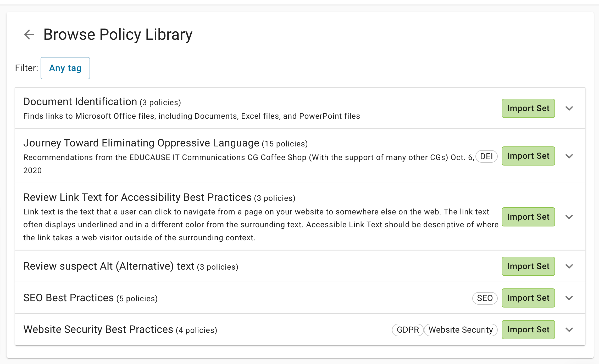This screenshot has width=599, height=364.
Task: Select the DEI tag pill
Action: click(486, 156)
